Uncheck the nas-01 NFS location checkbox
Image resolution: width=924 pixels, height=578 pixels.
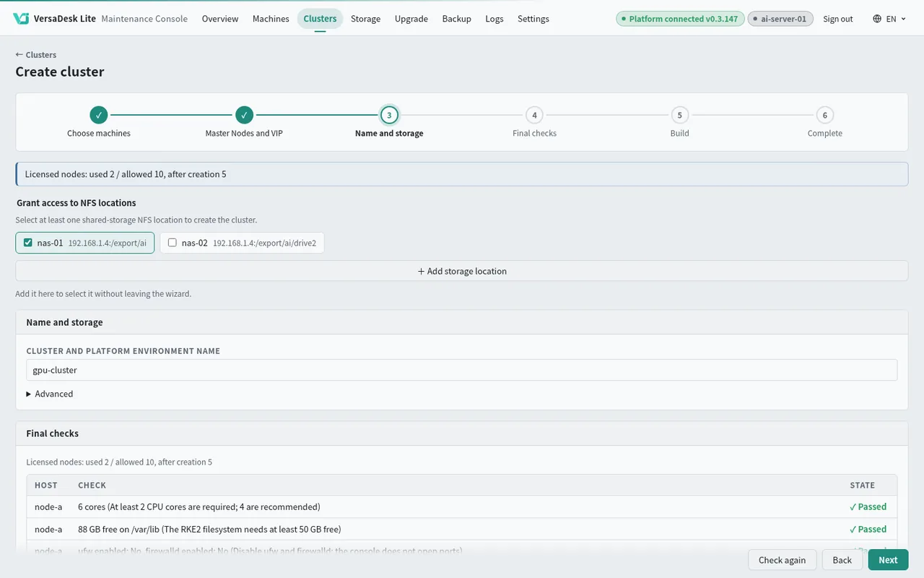coord(28,243)
